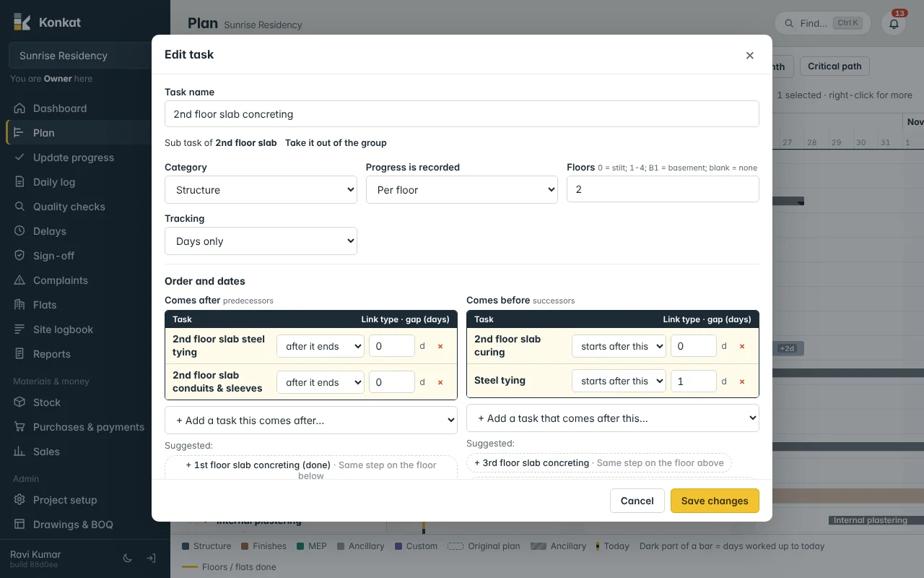
Task: Close the Edit task dialog
Action: click(749, 56)
